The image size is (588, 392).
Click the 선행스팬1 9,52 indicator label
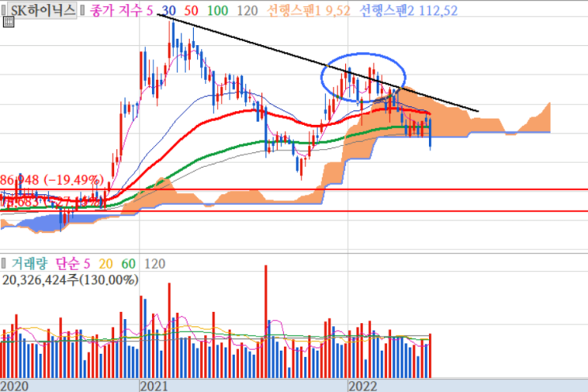point(309,10)
